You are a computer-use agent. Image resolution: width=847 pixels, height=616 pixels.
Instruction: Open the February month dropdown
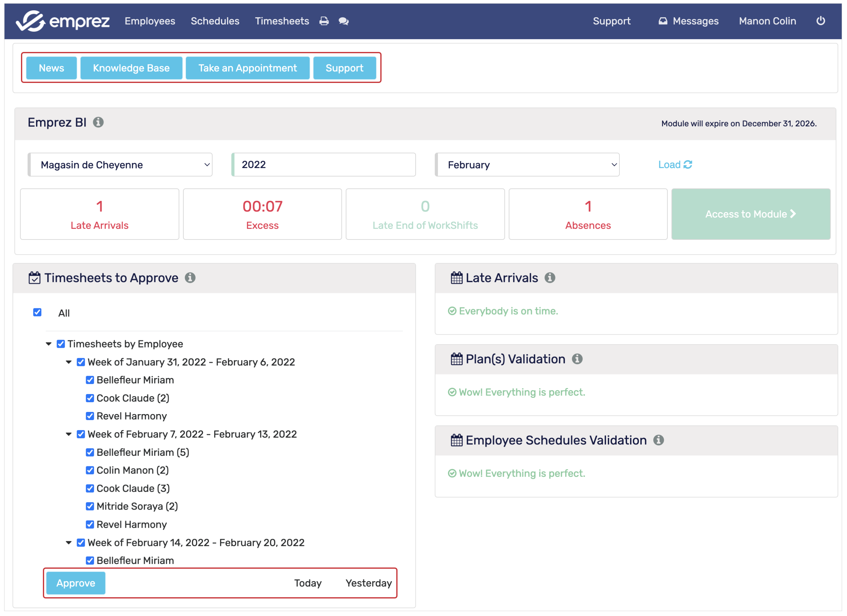(527, 164)
